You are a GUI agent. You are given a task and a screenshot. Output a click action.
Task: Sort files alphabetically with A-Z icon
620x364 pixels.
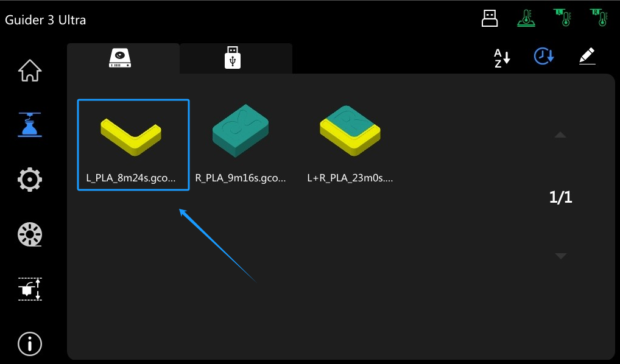pos(502,58)
